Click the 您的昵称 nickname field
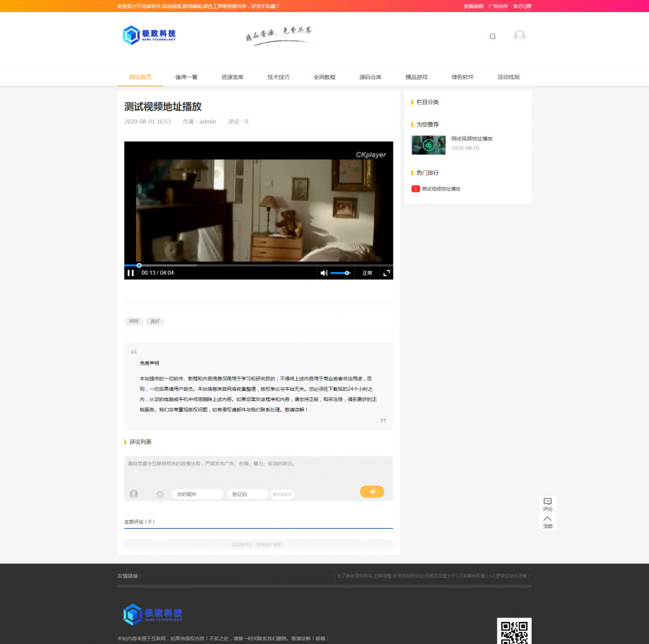Viewport: 649px width, 644px height. [197, 494]
